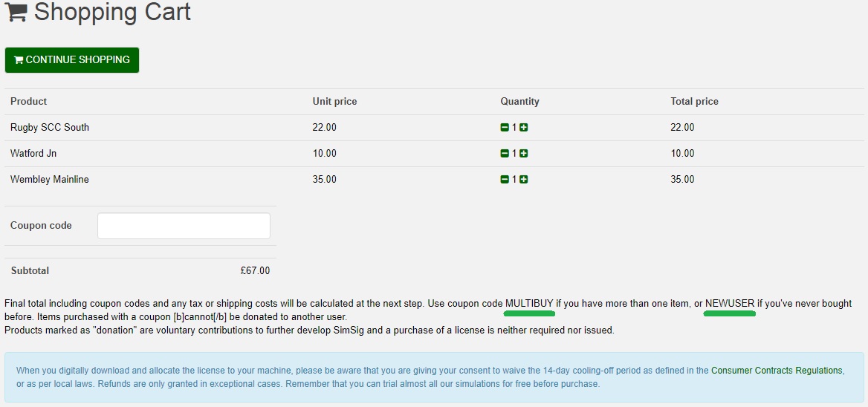Select the Rugby SCC South product name
Viewport: 868px width, 407px height.
(x=50, y=128)
